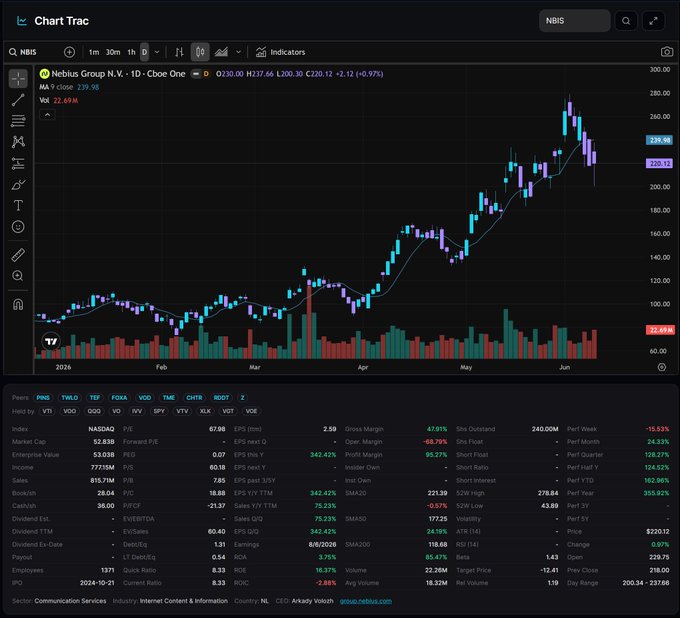Toggle the magnet snap mode
Image resolution: width=680 pixels, height=618 pixels.
click(x=18, y=304)
